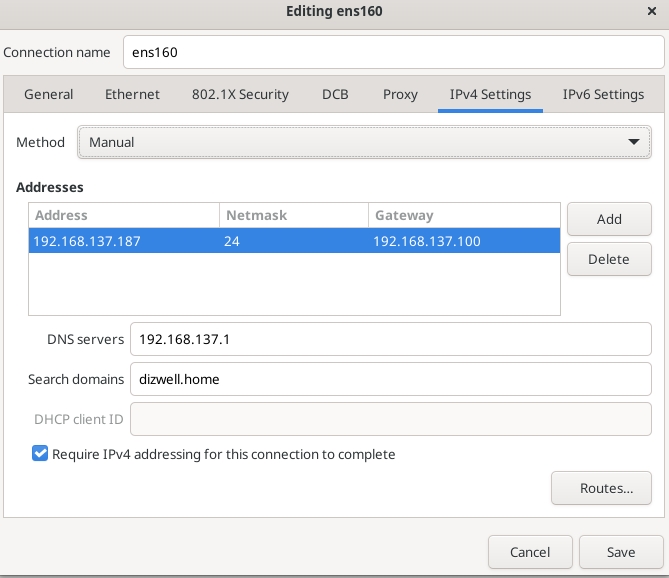The width and height of the screenshot is (669, 578).
Task: Open the 802.1X Security tab
Action: click(x=240, y=95)
